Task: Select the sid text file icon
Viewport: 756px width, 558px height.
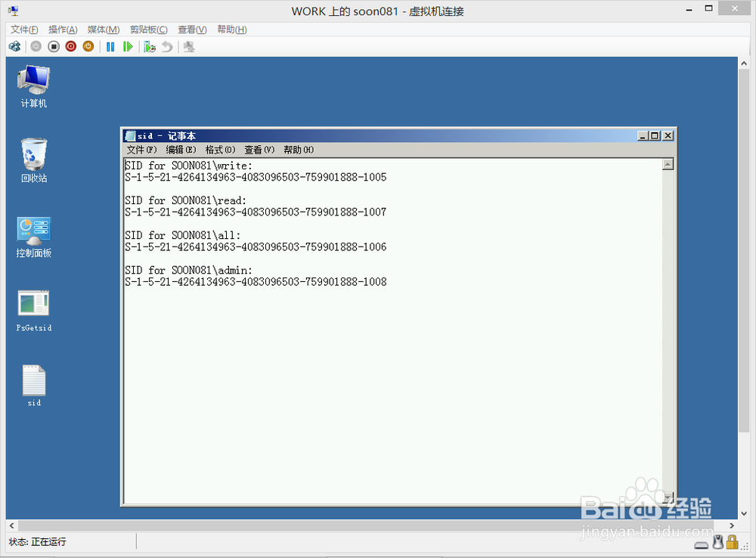Action: [x=34, y=386]
